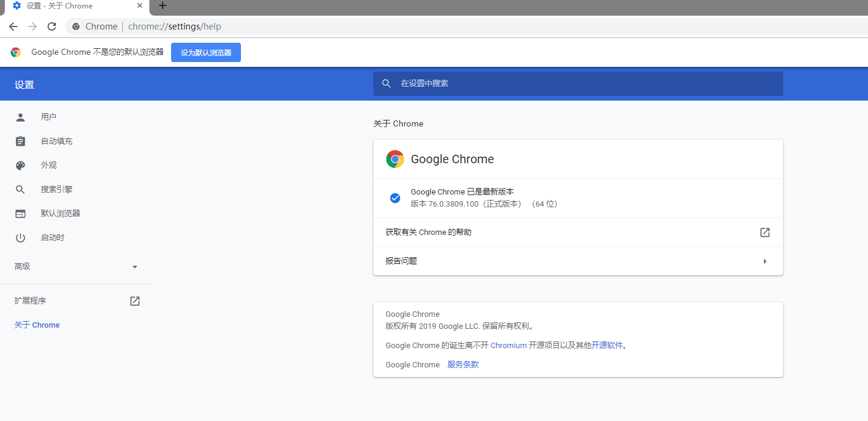Click the 启动时 power icon

(20, 238)
